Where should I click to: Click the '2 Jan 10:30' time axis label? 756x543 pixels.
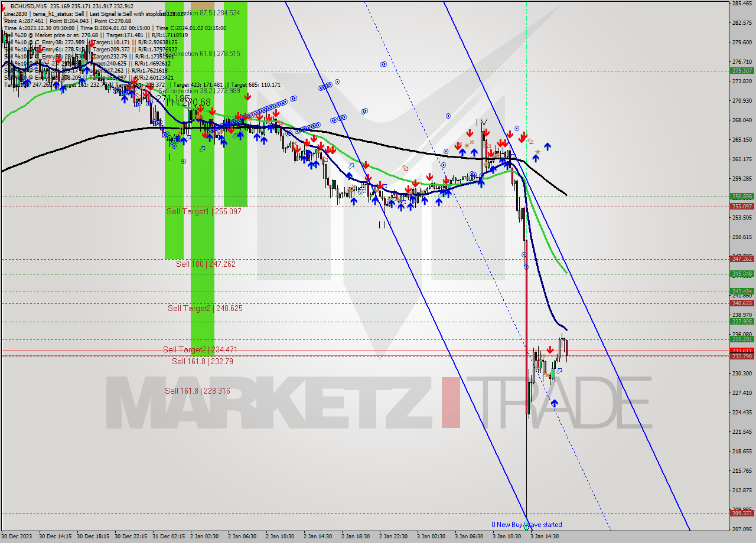point(280,537)
